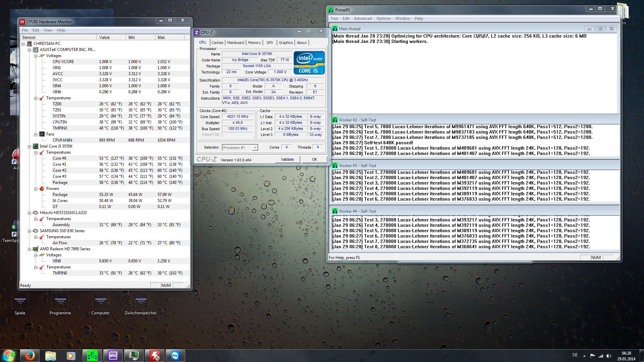Show hidden tray icons arrow
644x362 pixels.
pyautogui.click(x=584, y=356)
